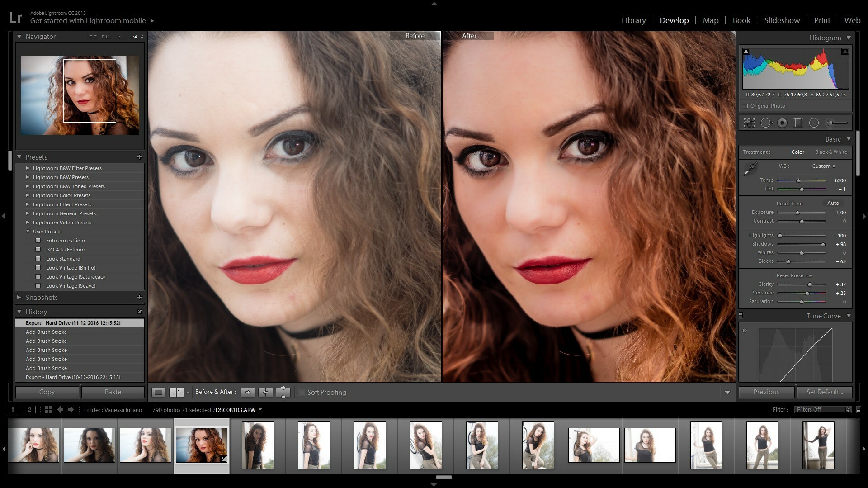
Task: Select the Radial Filter tool
Action: pyautogui.click(x=814, y=123)
